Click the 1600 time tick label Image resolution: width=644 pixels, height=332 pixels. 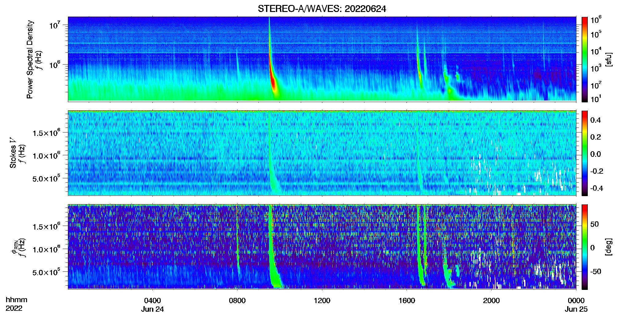(x=407, y=300)
